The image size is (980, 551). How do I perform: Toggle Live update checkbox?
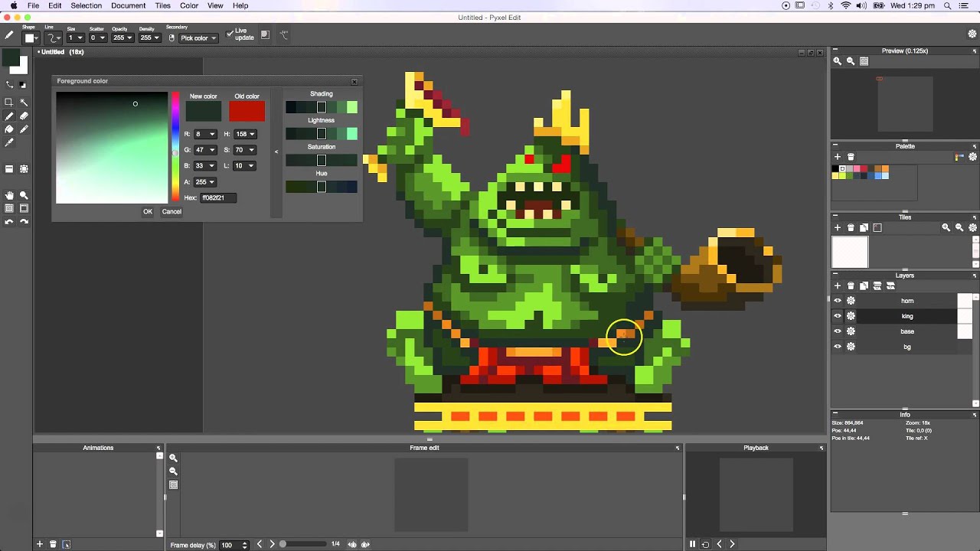pos(230,34)
